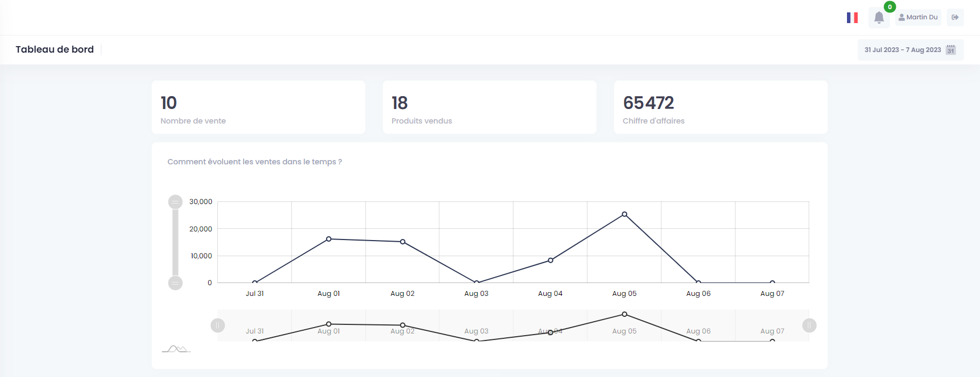Open the Martin Du user menu
Screen dimensions: 980x377
pyautogui.click(x=918, y=17)
